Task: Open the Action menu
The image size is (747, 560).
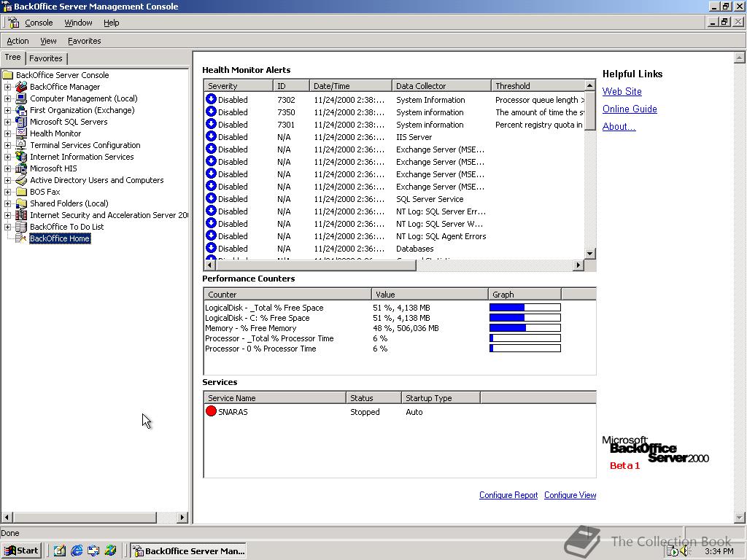Action: (18, 41)
